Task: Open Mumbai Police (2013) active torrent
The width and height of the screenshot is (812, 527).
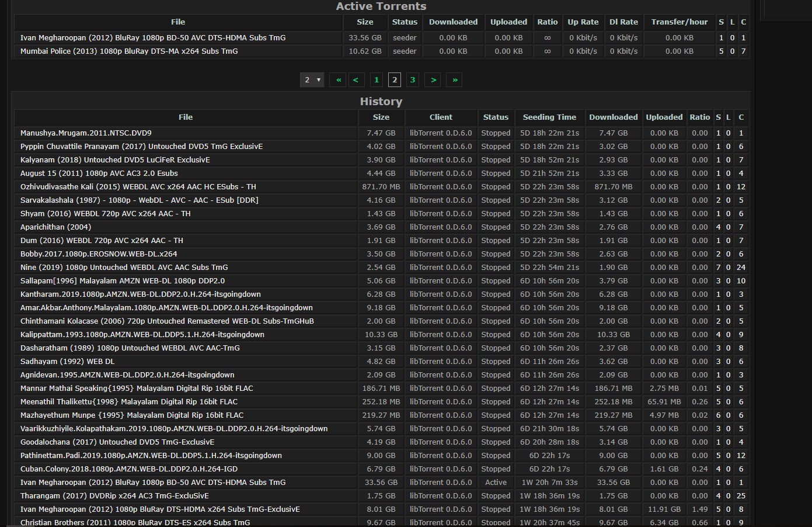Action: tap(129, 51)
